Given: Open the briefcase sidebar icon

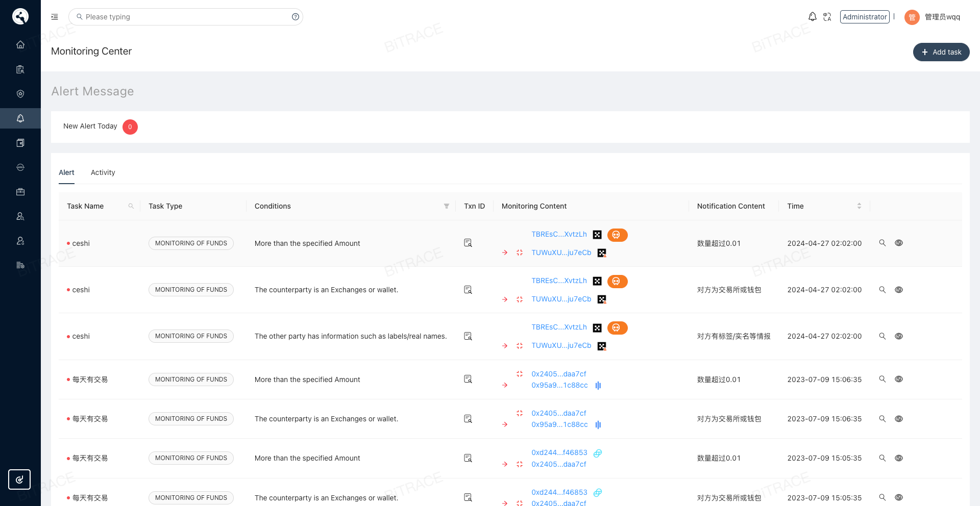Looking at the screenshot, I should pyautogui.click(x=20, y=192).
